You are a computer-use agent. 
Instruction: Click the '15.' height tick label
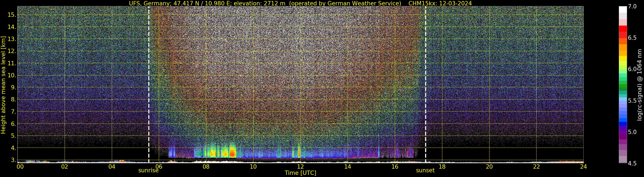(x=12, y=15)
